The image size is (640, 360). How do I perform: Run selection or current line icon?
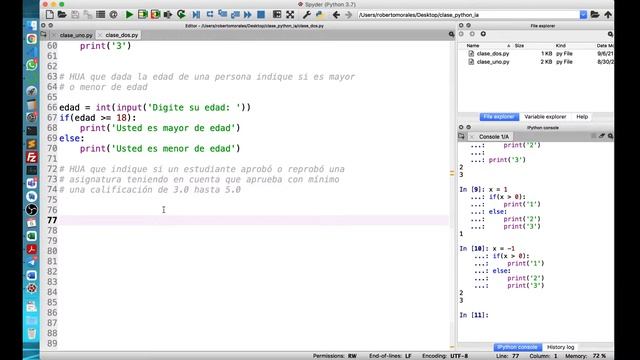click(168, 15)
